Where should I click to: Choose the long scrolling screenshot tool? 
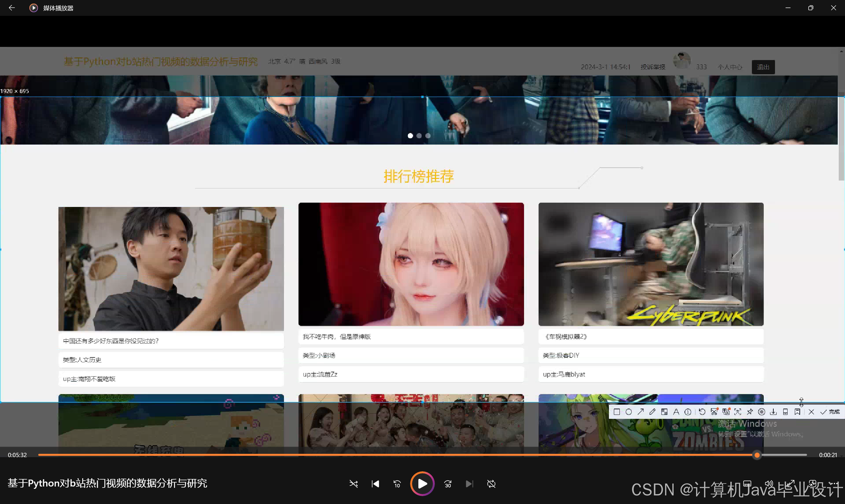pyautogui.click(x=714, y=412)
